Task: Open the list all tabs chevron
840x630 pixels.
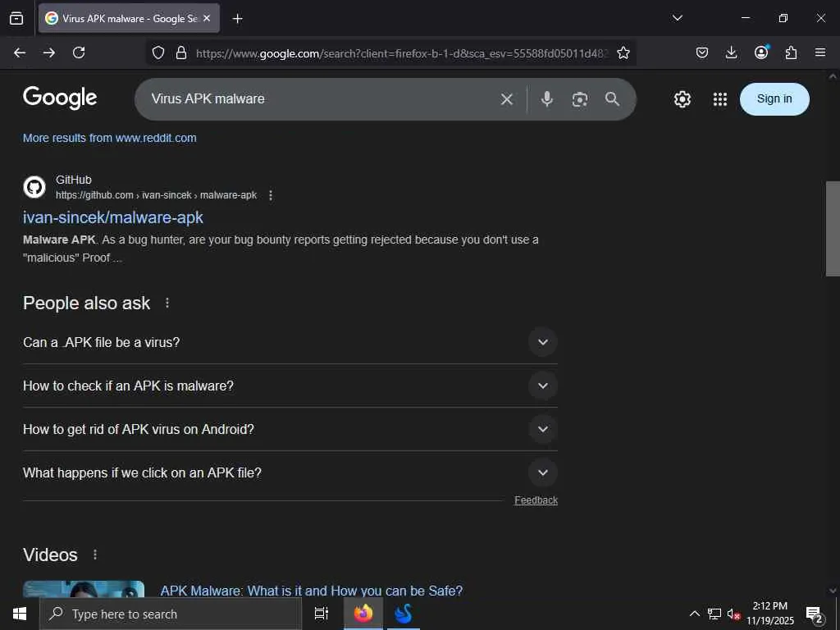Action: 677,18
